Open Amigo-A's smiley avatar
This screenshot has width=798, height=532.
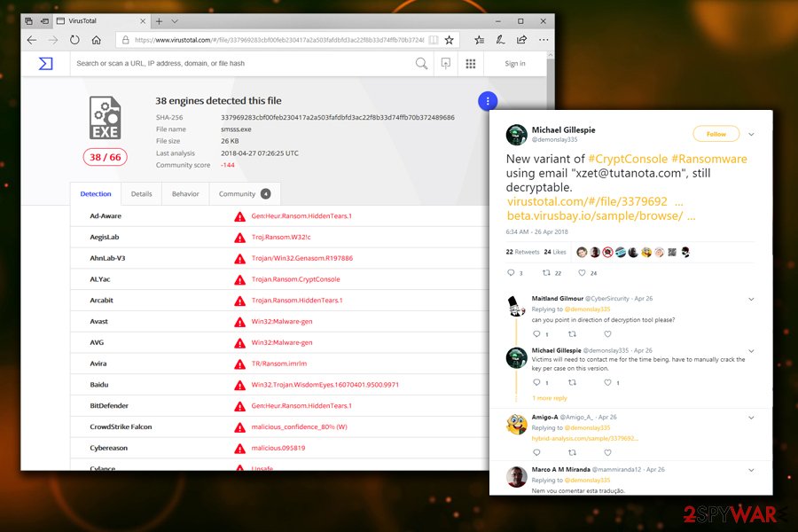pyautogui.click(x=516, y=424)
